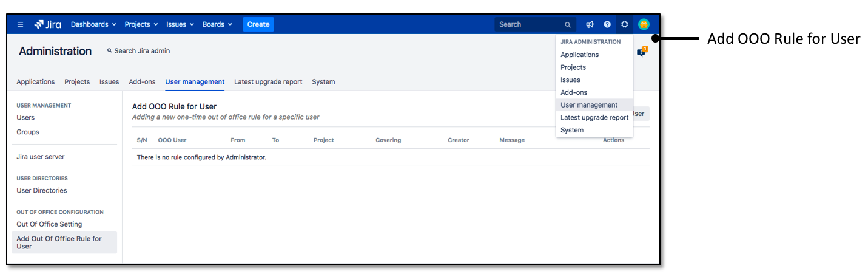Switch to the Applications tab
The width and height of the screenshot is (868, 277).
36,82
